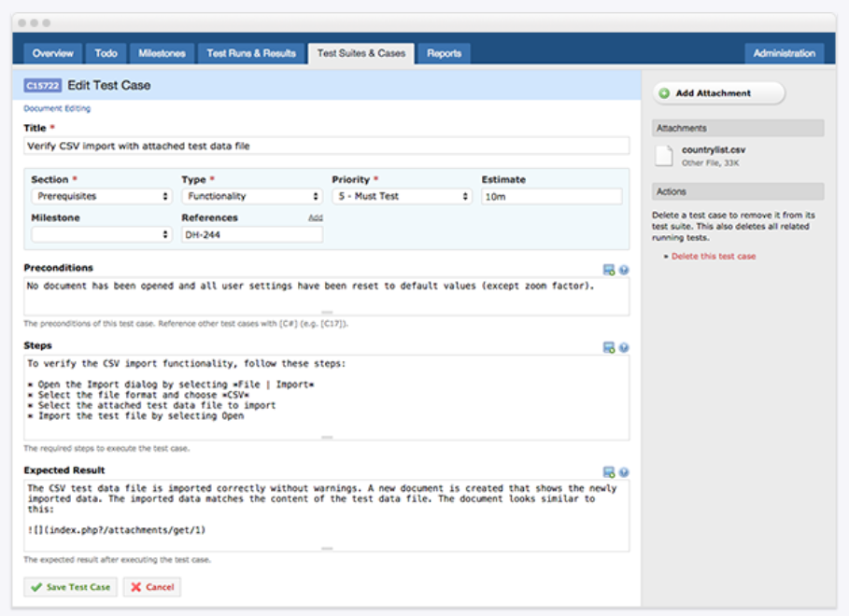The image size is (849, 616).
Task: Click the Delete this test case link
Action: click(714, 256)
